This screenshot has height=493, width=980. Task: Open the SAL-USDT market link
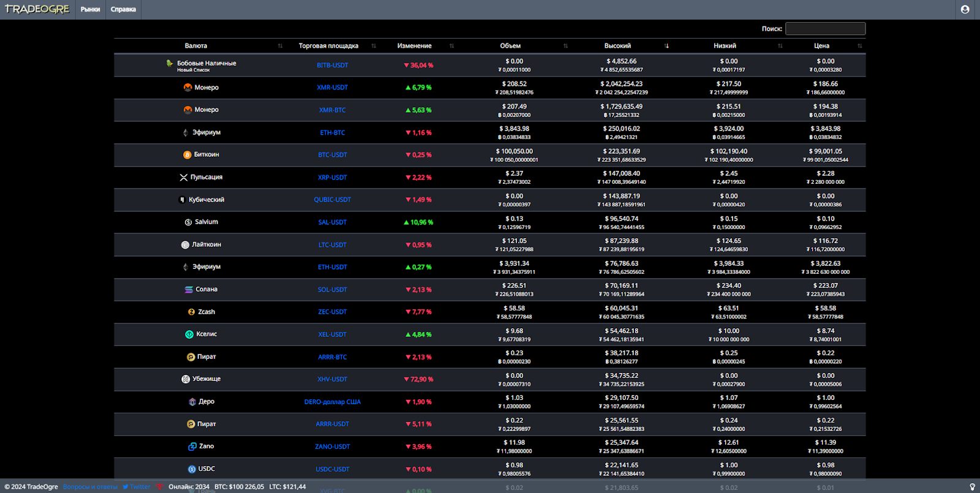333,222
